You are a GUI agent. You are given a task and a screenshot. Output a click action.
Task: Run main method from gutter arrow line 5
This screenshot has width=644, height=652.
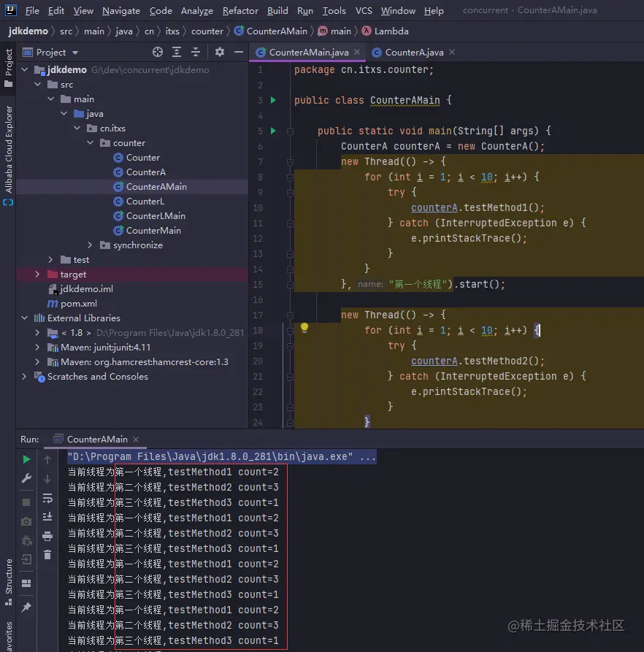click(273, 131)
